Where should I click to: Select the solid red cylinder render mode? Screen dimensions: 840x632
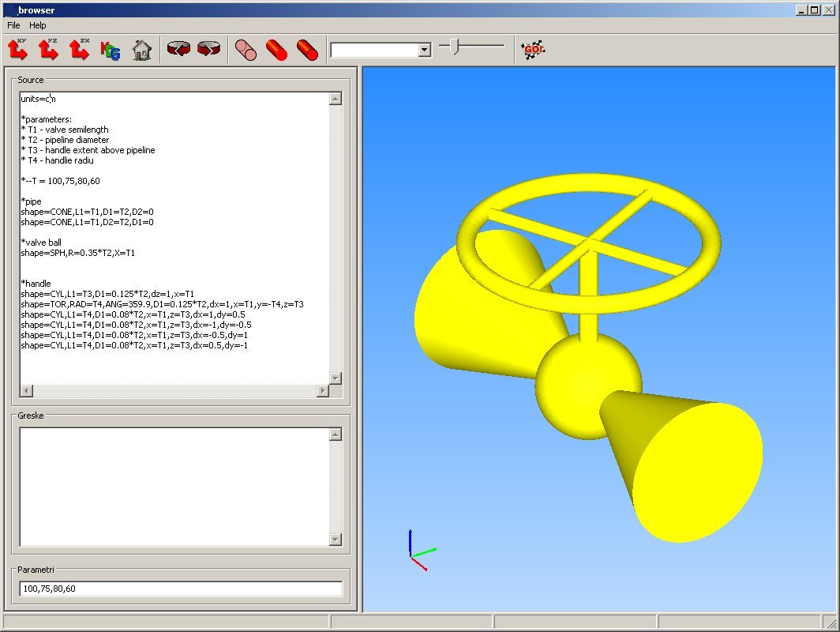(x=276, y=50)
